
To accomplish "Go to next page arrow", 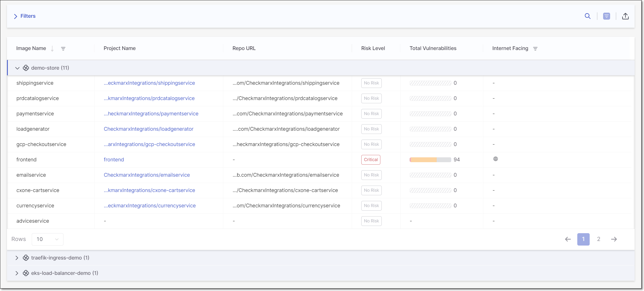I will pos(614,239).
